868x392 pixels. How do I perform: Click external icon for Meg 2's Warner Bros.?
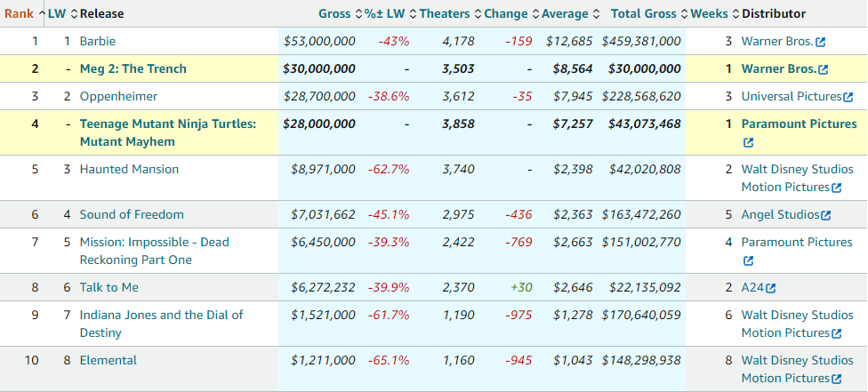(823, 69)
